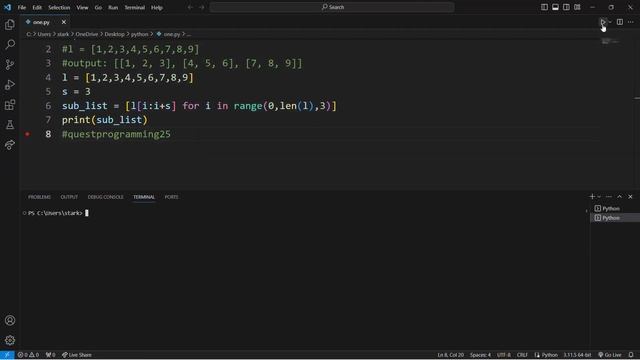Open the Terminal menu
Screen dimensions: 640x360
134,7
